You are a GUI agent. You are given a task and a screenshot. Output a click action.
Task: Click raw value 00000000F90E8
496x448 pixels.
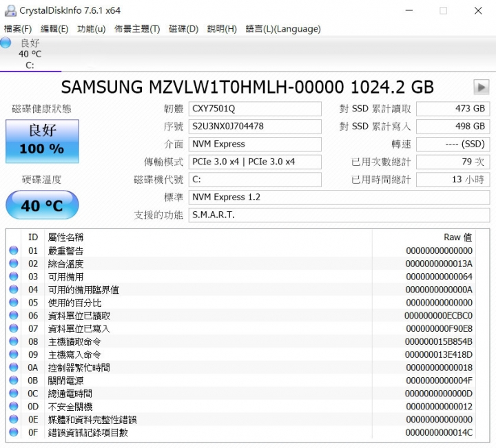[x=439, y=328]
